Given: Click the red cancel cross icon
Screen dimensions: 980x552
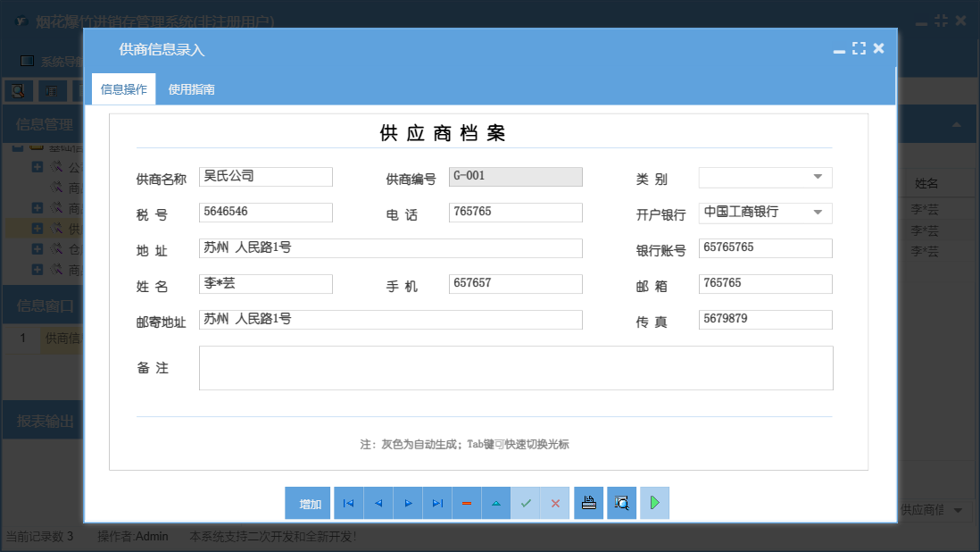Looking at the screenshot, I should 555,502.
